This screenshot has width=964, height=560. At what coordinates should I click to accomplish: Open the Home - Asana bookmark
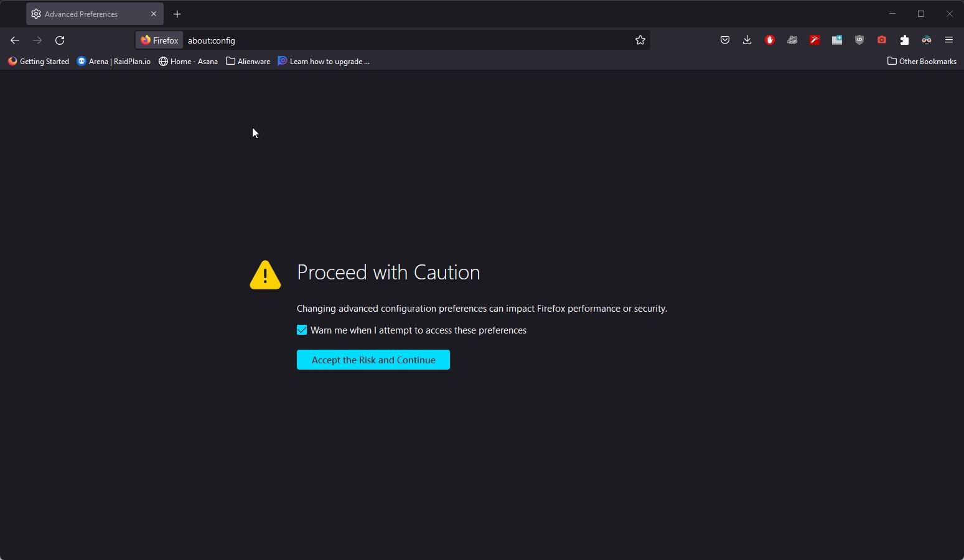(x=188, y=62)
